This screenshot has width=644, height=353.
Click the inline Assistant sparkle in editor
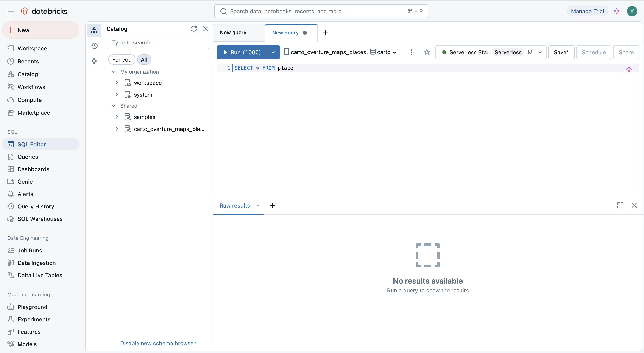[629, 69]
